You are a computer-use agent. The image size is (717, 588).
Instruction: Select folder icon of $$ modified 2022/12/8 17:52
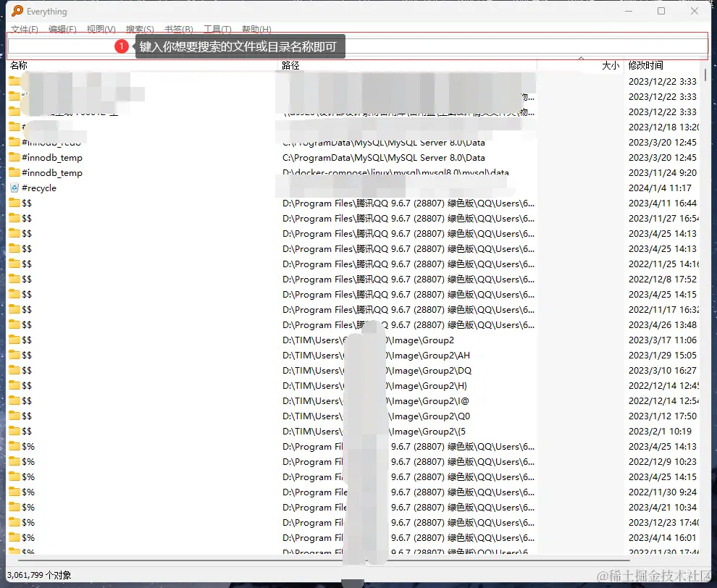click(x=14, y=279)
